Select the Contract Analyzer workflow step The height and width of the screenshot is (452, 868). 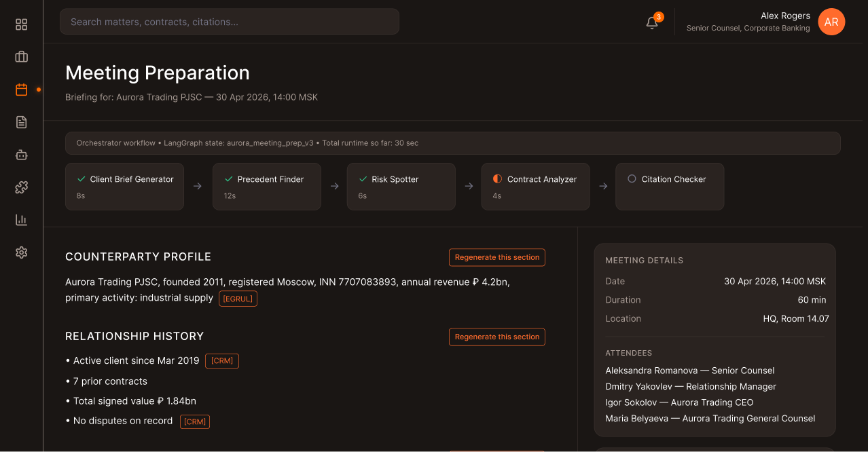(536, 187)
